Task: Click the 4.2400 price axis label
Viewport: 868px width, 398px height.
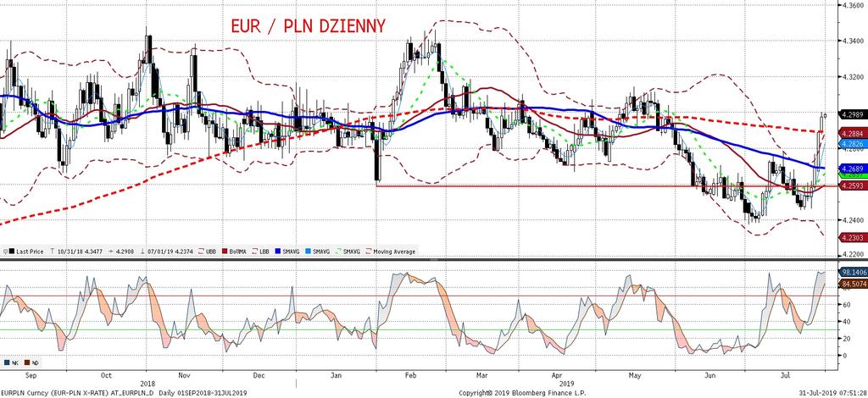Action: tap(853, 220)
